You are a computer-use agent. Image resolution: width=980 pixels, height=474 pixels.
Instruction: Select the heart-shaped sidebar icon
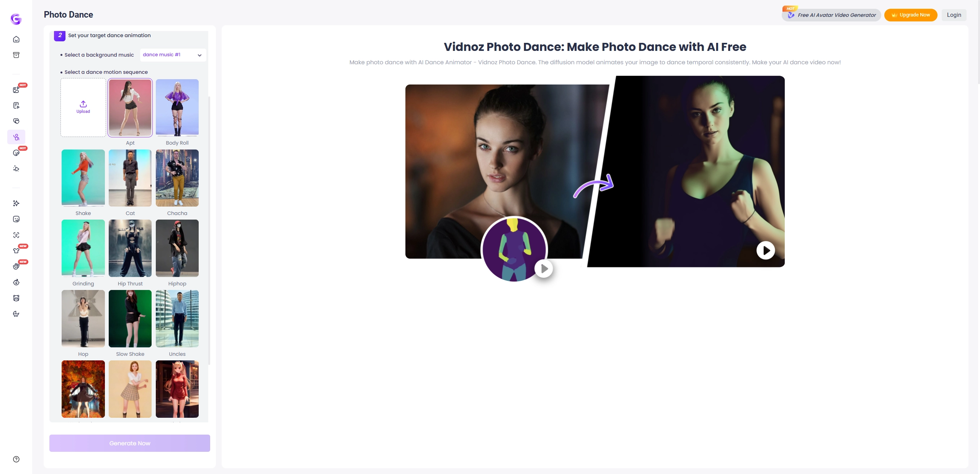[x=16, y=121]
